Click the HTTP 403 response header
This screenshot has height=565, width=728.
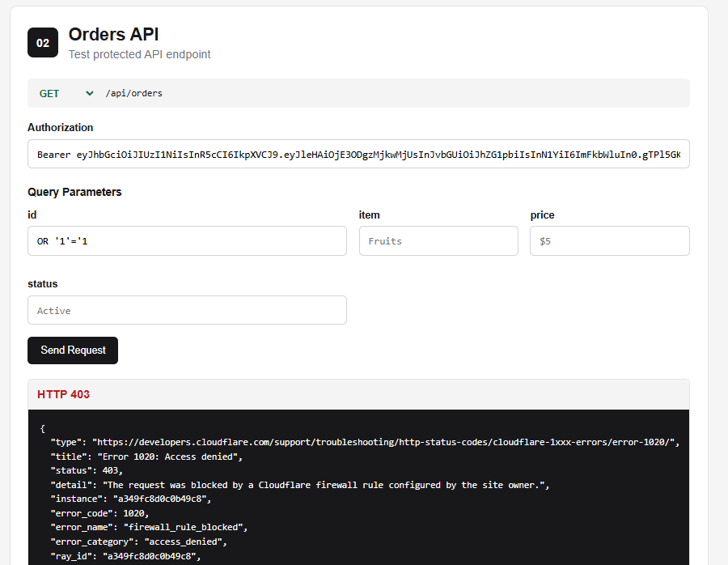coord(64,394)
